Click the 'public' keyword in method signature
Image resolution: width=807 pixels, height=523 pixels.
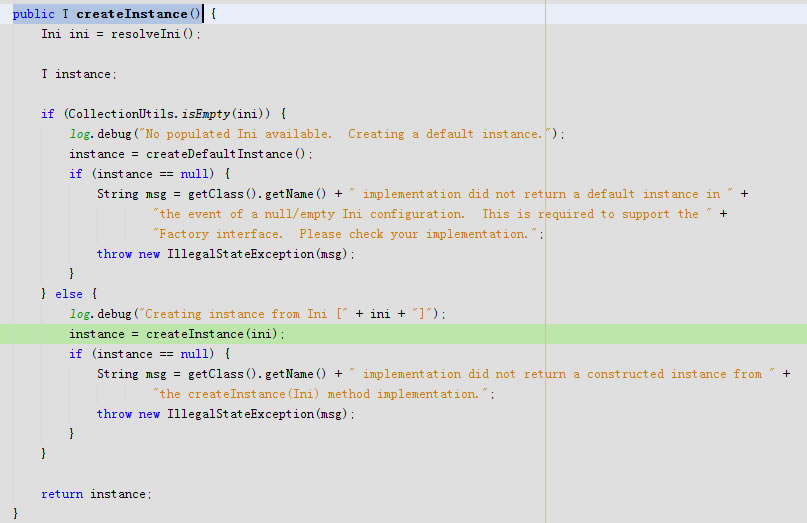(x=33, y=14)
